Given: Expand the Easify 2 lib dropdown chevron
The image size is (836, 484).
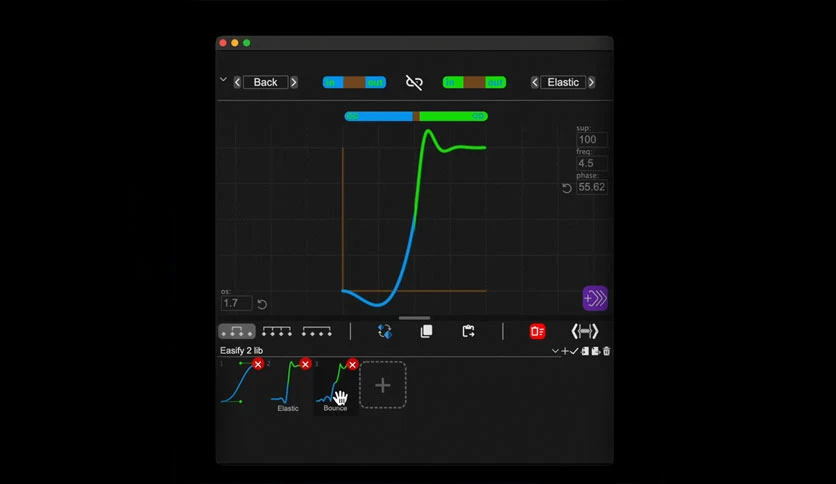Looking at the screenshot, I should pyautogui.click(x=555, y=351).
